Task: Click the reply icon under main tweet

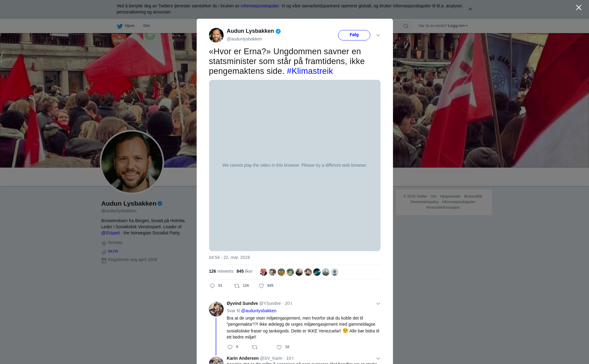Action: pos(212,286)
